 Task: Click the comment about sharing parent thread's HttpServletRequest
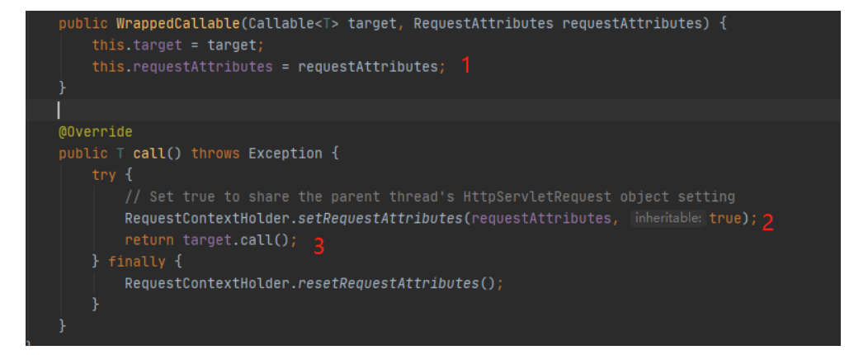(430, 196)
